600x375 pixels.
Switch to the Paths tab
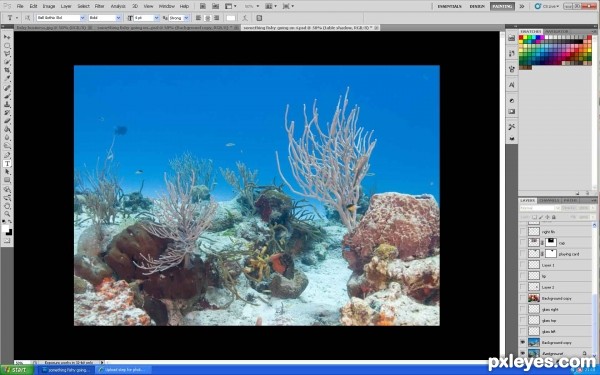point(570,201)
